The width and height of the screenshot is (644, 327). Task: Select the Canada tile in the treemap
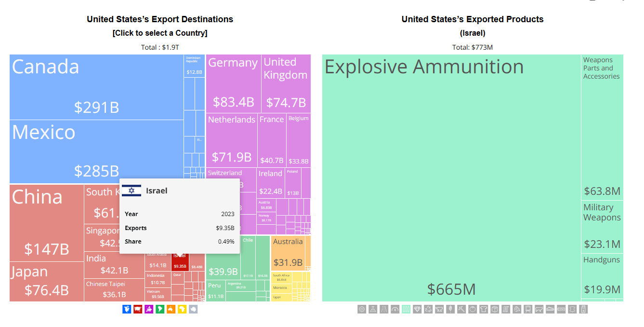(x=96, y=87)
